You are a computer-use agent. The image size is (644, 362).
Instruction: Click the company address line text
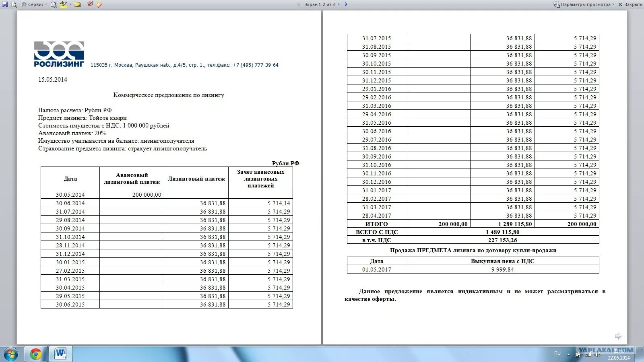point(184,65)
